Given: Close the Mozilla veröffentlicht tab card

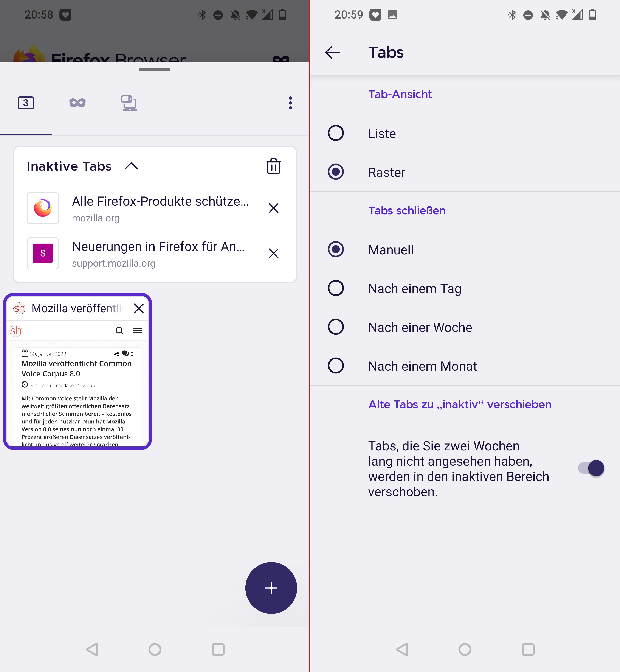Looking at the screenshot, I should (x=139, y=308).
